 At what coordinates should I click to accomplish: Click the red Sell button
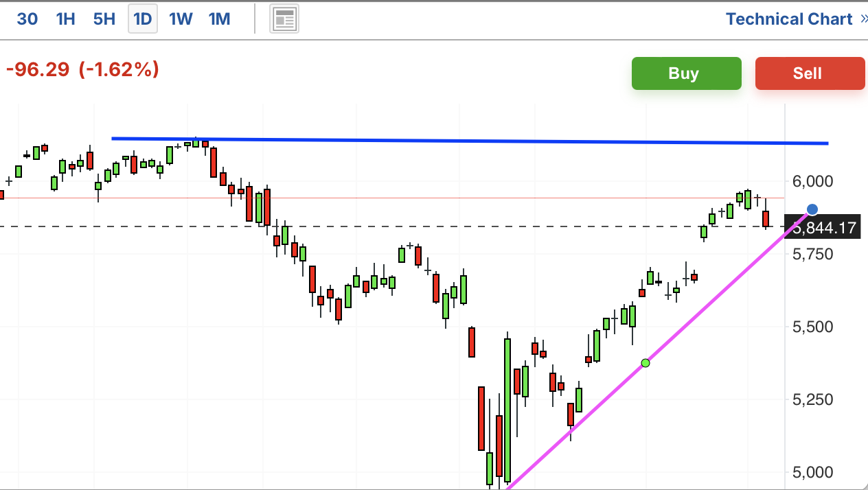tap(810, 73)
